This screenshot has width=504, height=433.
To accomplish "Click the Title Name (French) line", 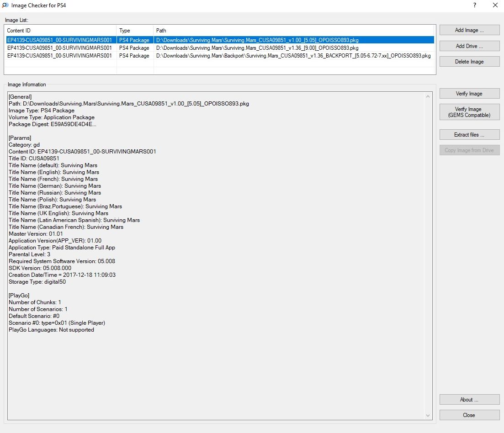I will (x=53, y=179).
